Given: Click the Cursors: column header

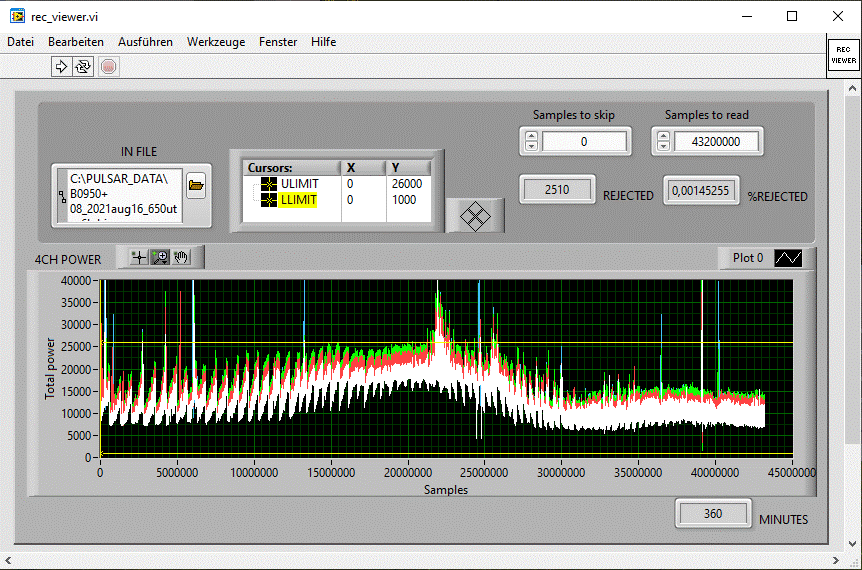Looking at the screenshot, I should click(292, 168).
